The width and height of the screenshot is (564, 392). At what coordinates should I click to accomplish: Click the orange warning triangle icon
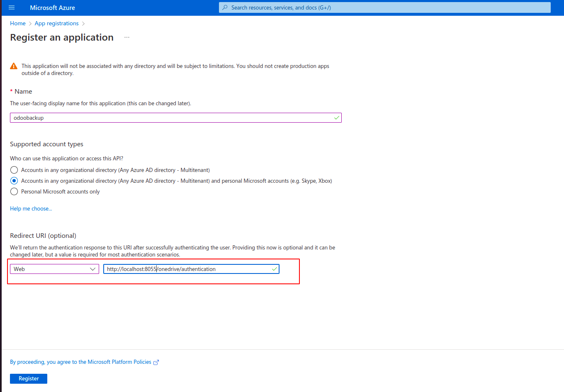14,66
